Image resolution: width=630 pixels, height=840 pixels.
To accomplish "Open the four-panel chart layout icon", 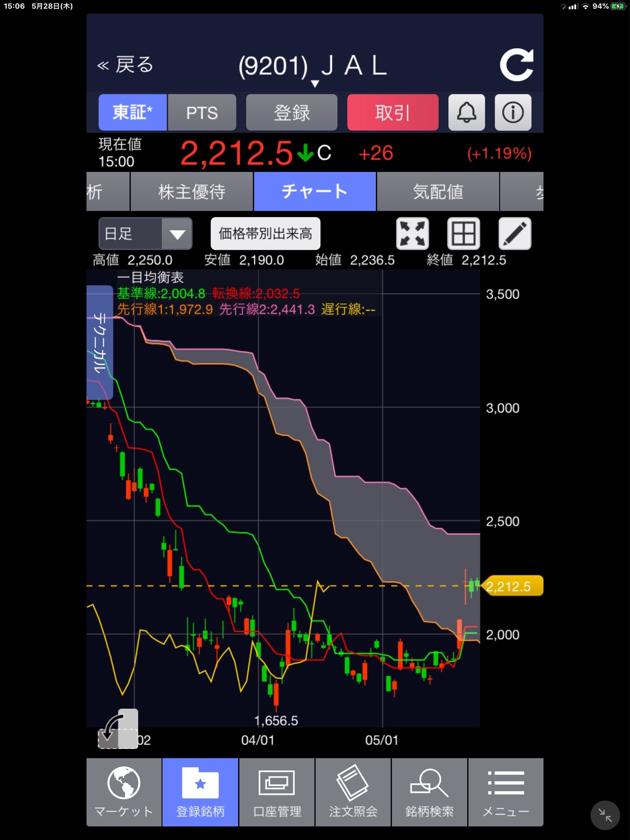I will [463, 234].
